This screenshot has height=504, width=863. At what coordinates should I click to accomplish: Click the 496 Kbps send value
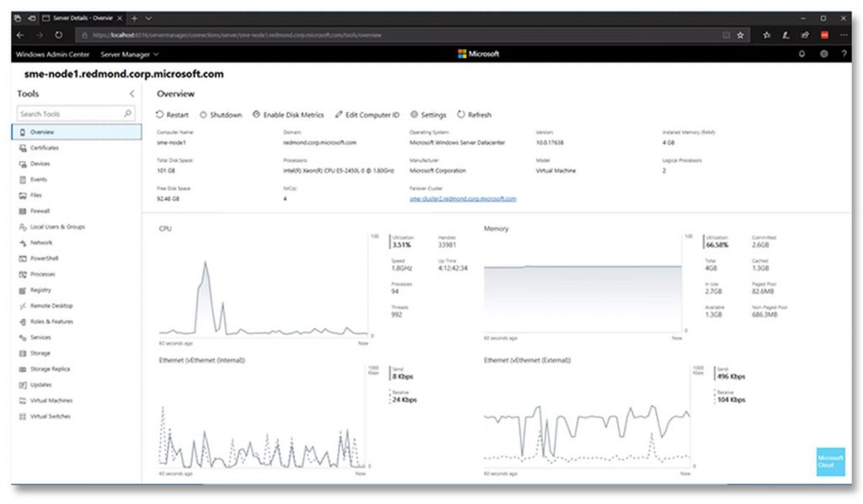tap(731, 377)
